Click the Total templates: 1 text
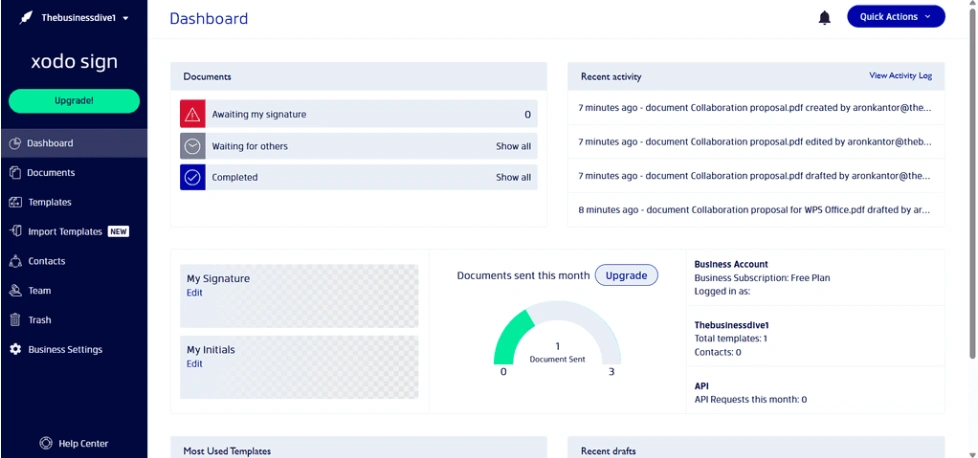 coord(730,339)
